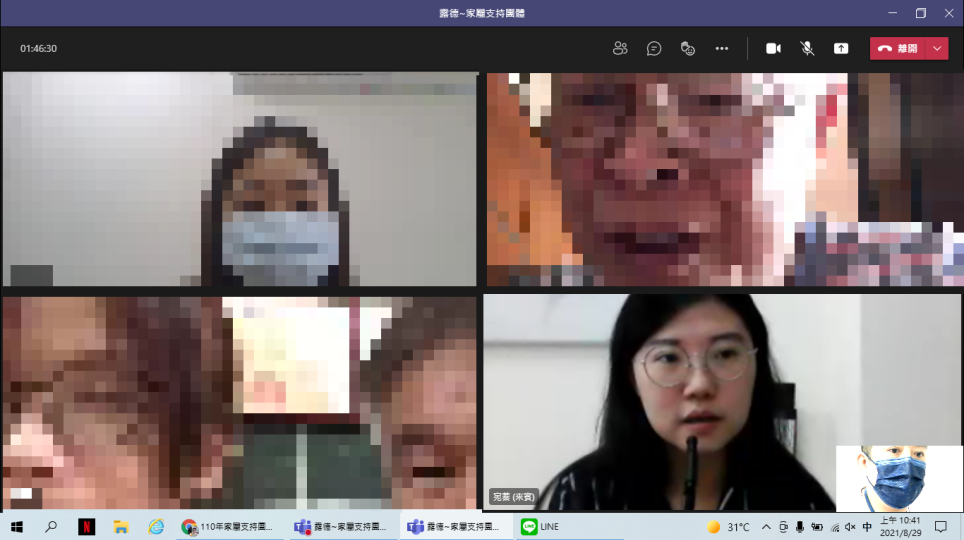
Task: Click the self-view camera preview thumbnail
Action: (x=898, y=478)
